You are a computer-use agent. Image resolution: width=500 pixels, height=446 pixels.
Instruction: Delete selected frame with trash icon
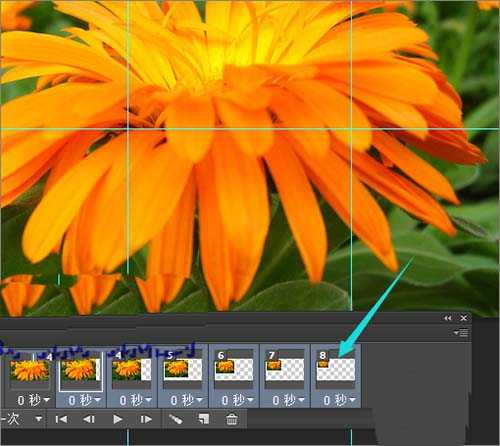click(x=232, y=419)
